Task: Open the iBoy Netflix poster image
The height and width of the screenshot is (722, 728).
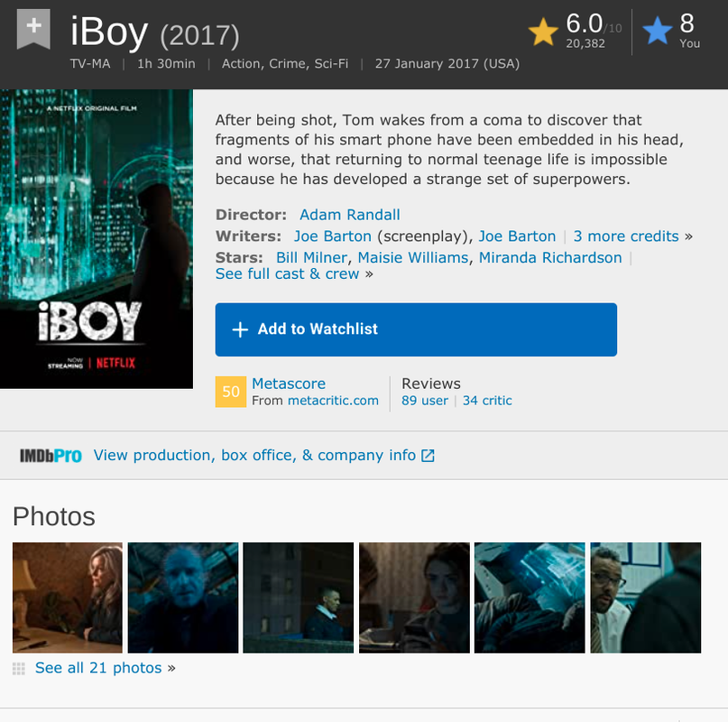Action: click(97, 239)
